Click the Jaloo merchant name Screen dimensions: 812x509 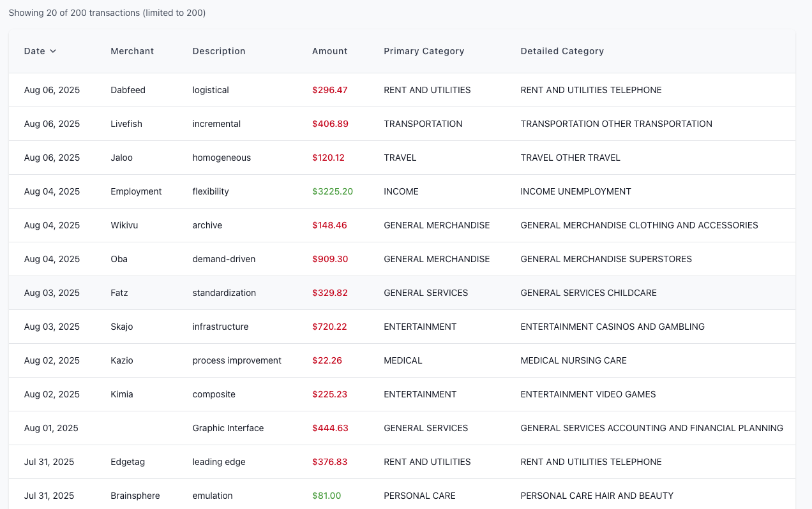pyautogui.click(x=121, y=158)
